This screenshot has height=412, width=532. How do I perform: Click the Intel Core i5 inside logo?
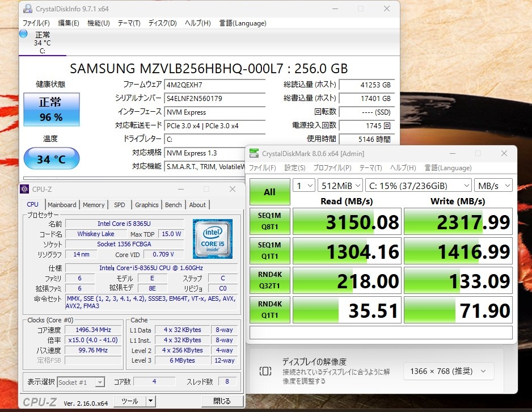click(213, 238)
